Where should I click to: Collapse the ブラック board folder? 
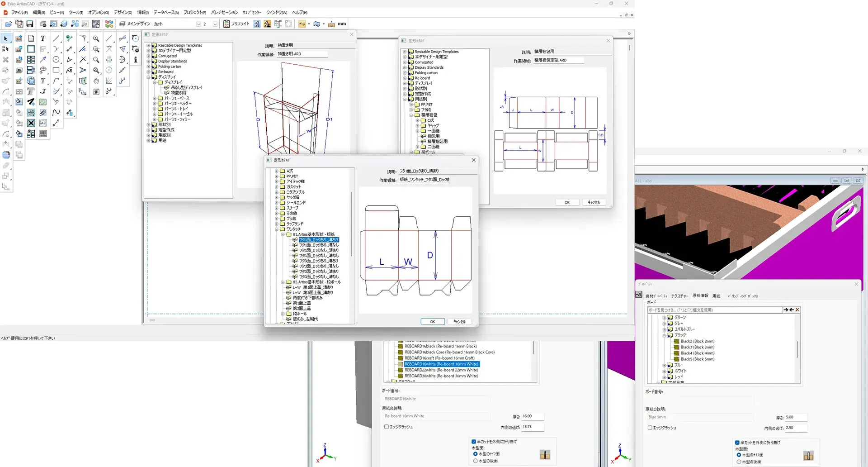click(664, 335)
